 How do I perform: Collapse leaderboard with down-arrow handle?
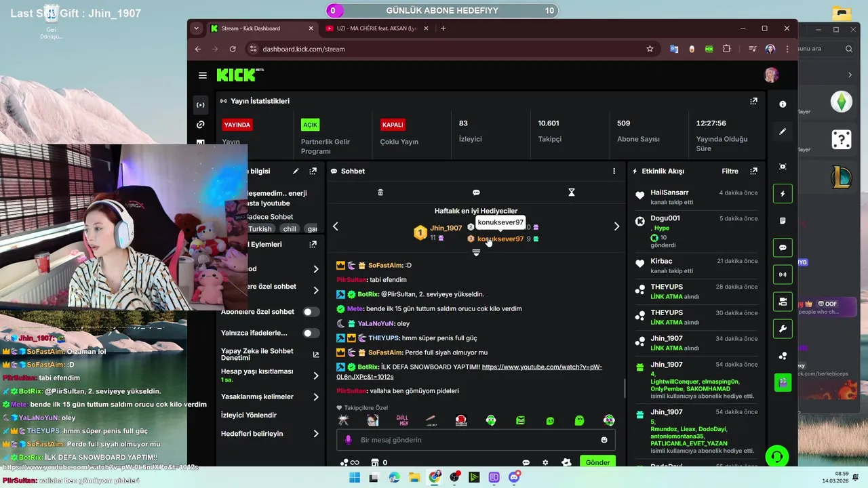click(476, 253)
